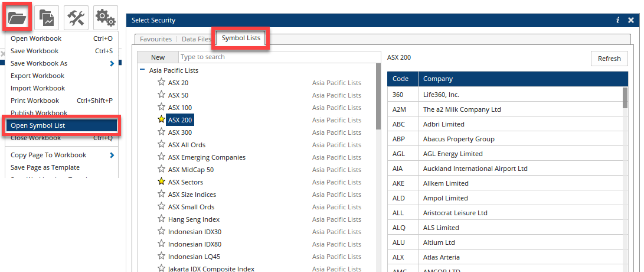The height and width of the screenshot is (272, 644).
Task: Select the Abacus Property Group row
Action: (505, 139)
